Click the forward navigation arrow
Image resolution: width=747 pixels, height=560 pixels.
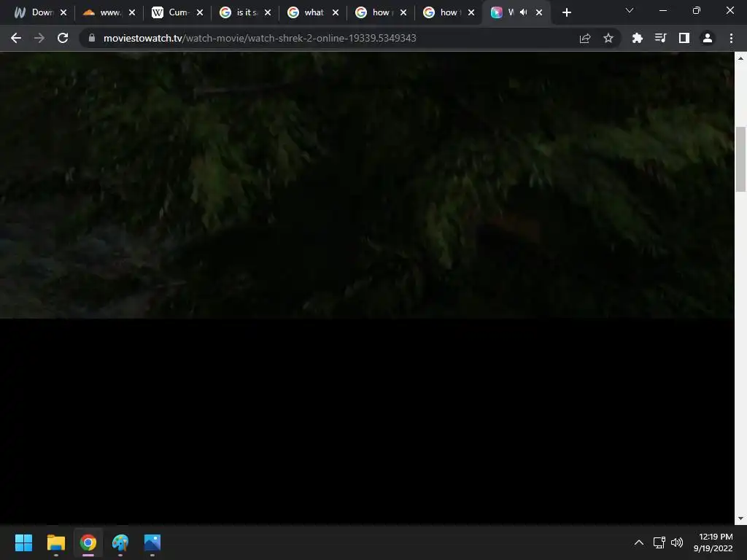(39, 38)
